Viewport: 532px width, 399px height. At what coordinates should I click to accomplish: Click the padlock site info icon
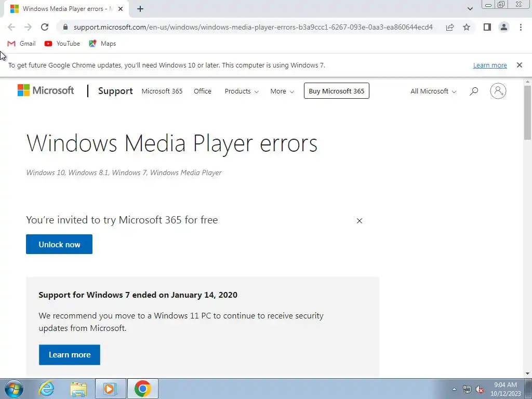coord(65,27)
